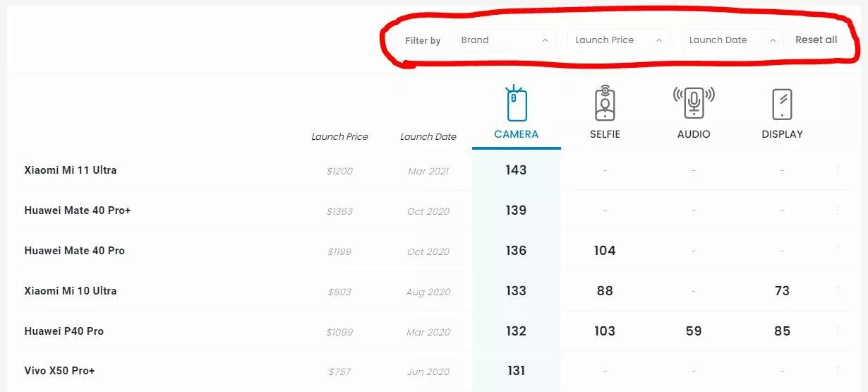This screenshot has height=392, width=868.
Task: Select the Selfie category icon
Action: pyautogui.click(x=605, y=103)
